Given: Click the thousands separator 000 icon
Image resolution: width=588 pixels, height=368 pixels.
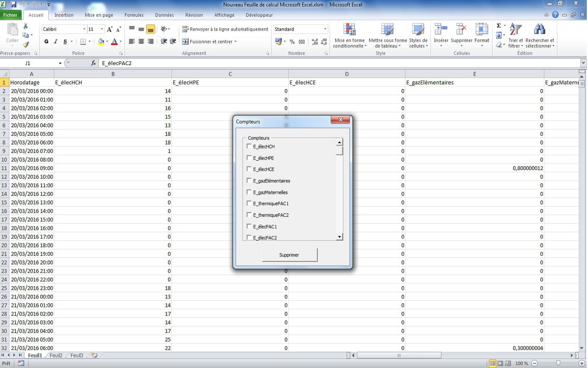Looking at the screenshot, I should 302,41.
